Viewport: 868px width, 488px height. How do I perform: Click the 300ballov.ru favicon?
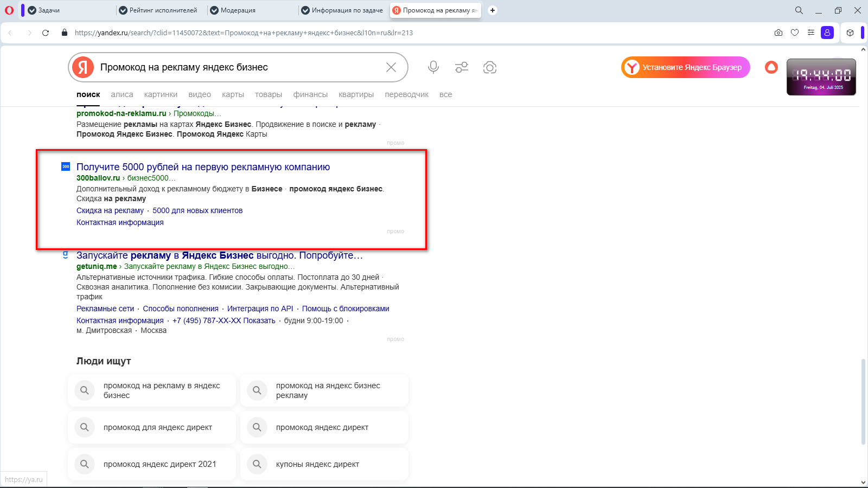point(66,166)
